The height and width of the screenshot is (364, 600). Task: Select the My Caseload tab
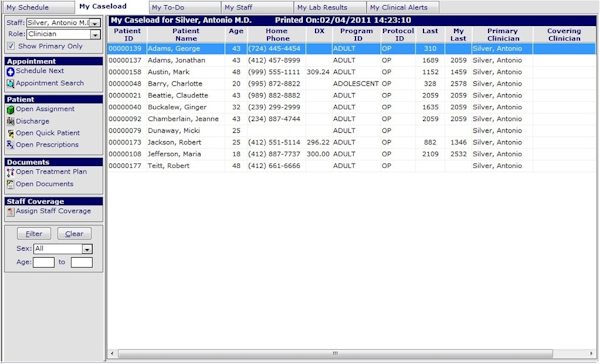click(x=110, y=7)
